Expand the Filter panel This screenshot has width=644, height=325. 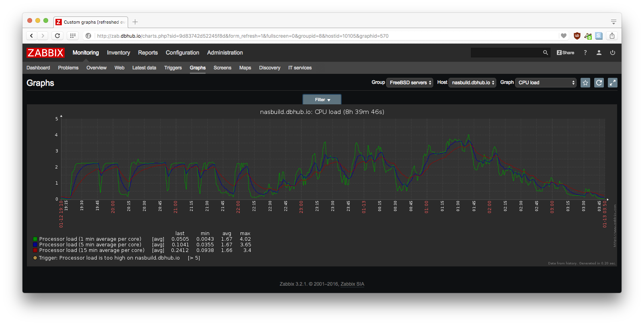(x=322, y=100)
